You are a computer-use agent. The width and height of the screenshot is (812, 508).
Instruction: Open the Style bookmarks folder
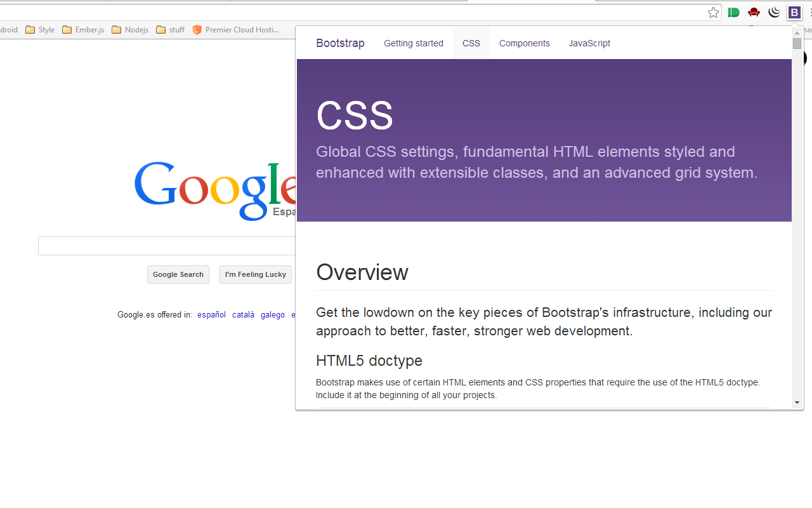pyautogui.click(x=40, y=30)
